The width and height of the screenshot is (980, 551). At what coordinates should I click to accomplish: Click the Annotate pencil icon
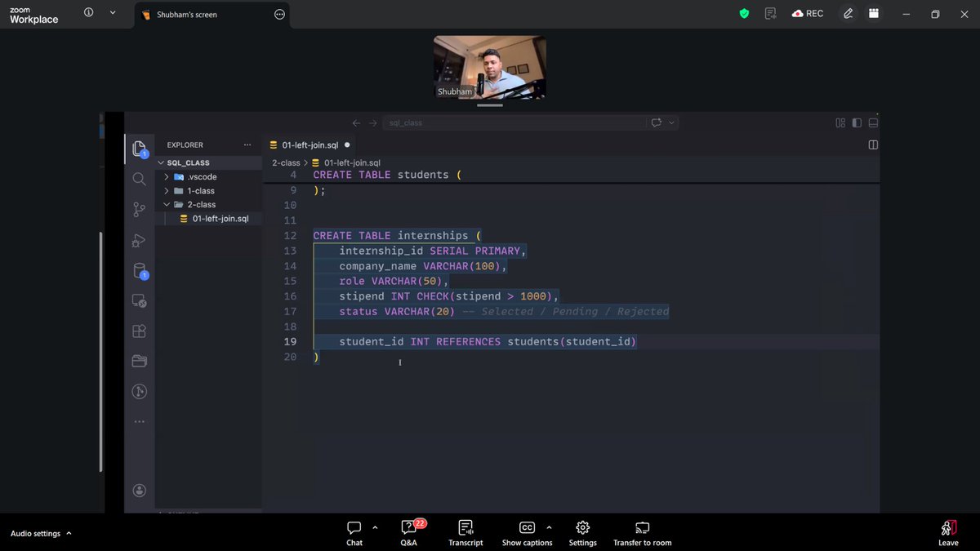pyautogui.click(x=849, y=14)
